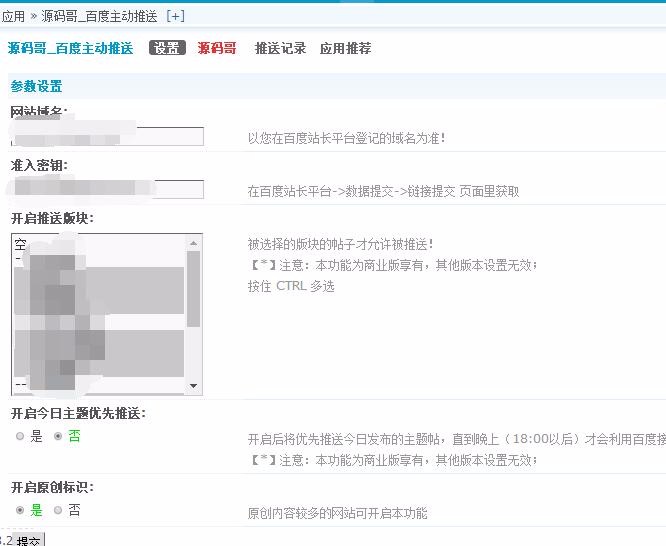Switch to 推送记录 tab
The width and height of the screenshot is (666, 546).
tap(280, 48)
